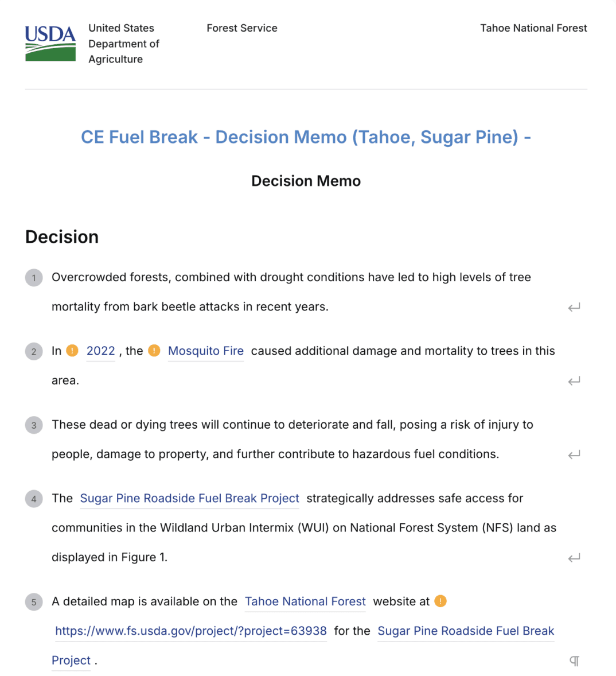
Task: Click the warning icon before 2022
Action: 72,351
